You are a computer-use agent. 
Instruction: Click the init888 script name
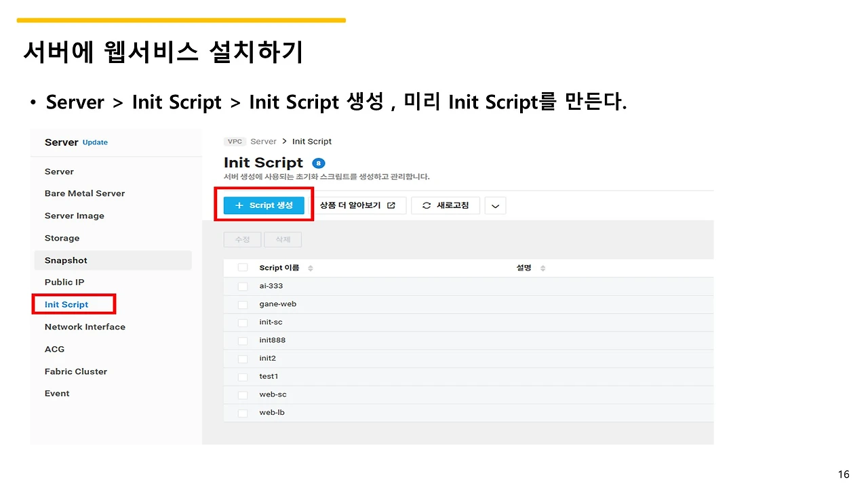272,340
